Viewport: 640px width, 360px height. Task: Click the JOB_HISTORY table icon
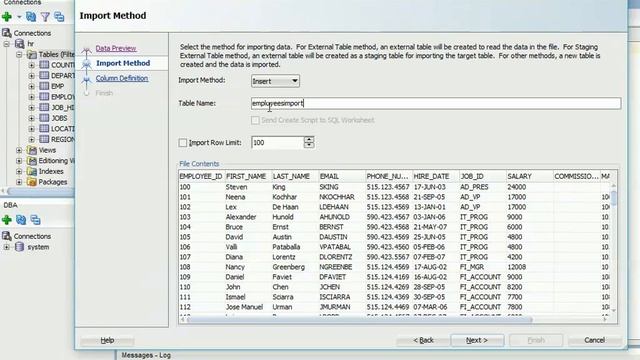(44, 107)
